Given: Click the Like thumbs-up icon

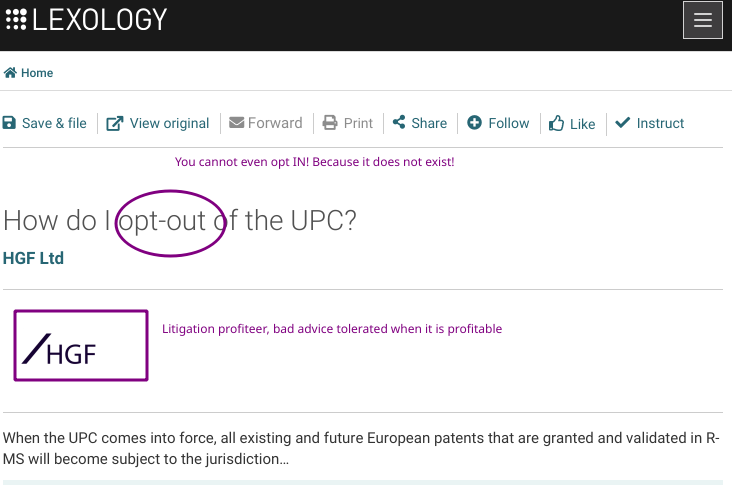Looking at the screenshot, I should pyautogui.click(x=556, y=123).
